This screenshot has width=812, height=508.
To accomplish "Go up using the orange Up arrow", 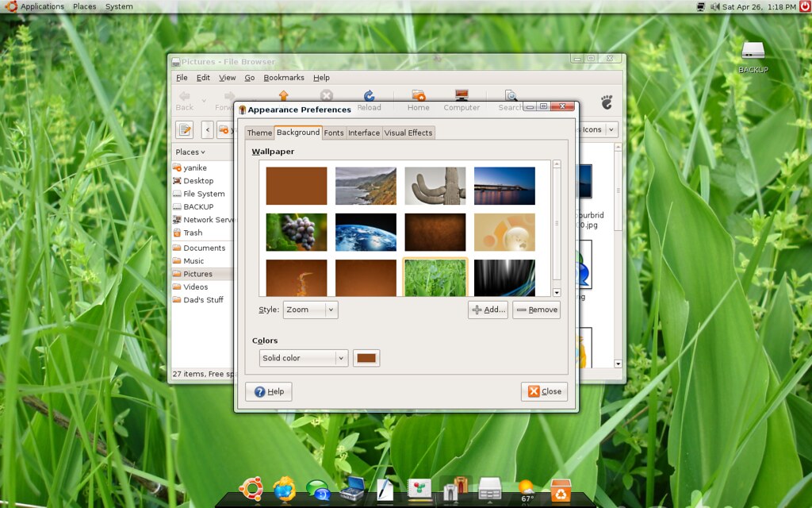I will tap(283, 95).
